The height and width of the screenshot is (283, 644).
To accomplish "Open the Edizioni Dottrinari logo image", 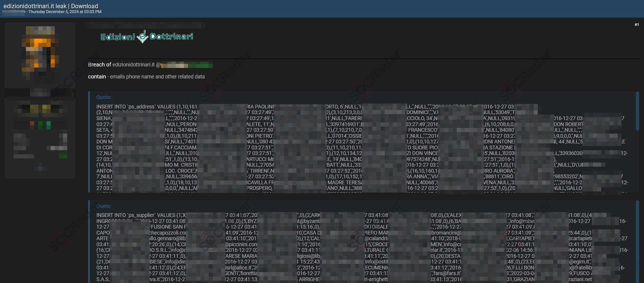I will click(147, 36).
